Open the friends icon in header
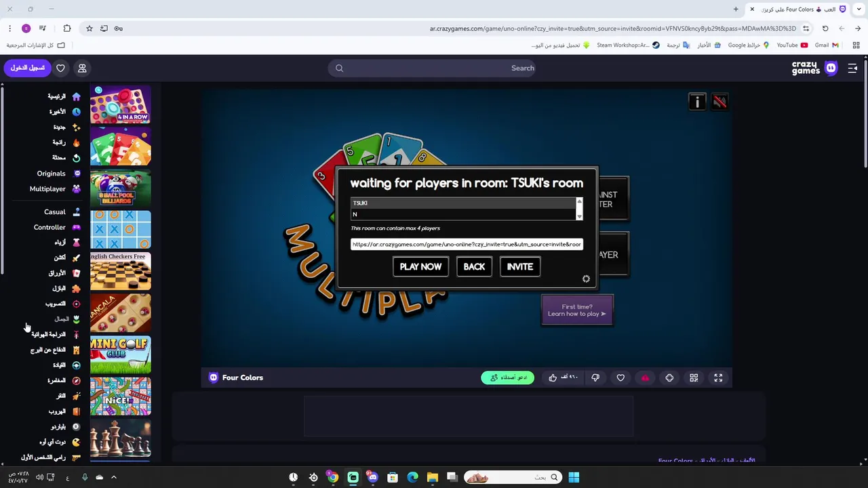This screenshot has height=488, width=868. pyautogui.click(x=82, y=68)
